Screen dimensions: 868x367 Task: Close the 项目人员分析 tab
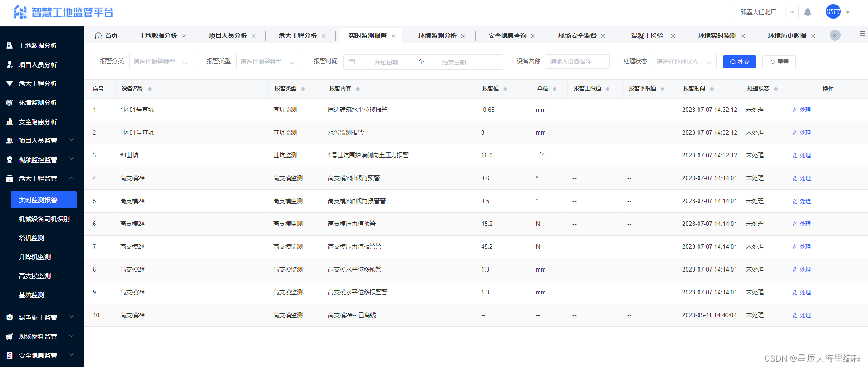tap(254, 36)
